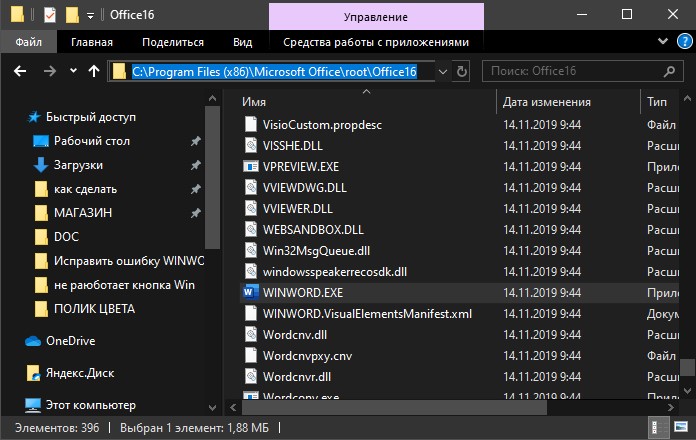Open Загрузки in the sidebar
The height and width of the screenshot is (440, 696).
(78, 165)
